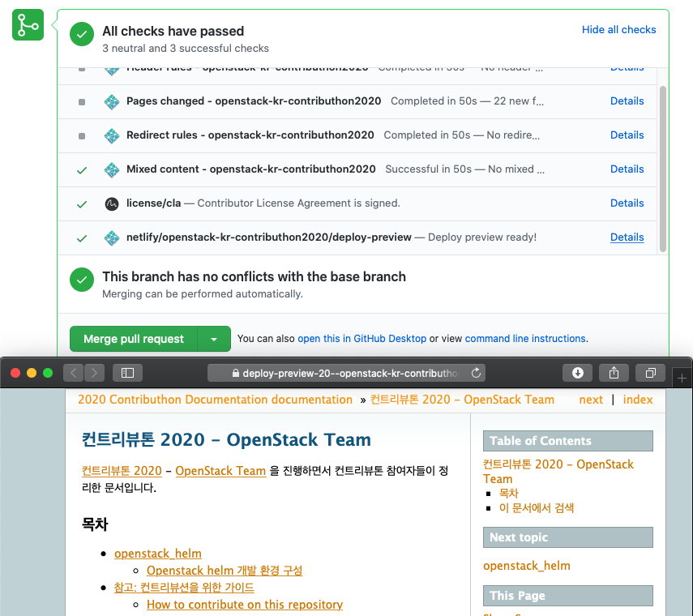This screenshot has width=693, height=616.
Task: Click the success checkmark on license/cla row
Action: (x=82, y=204)
